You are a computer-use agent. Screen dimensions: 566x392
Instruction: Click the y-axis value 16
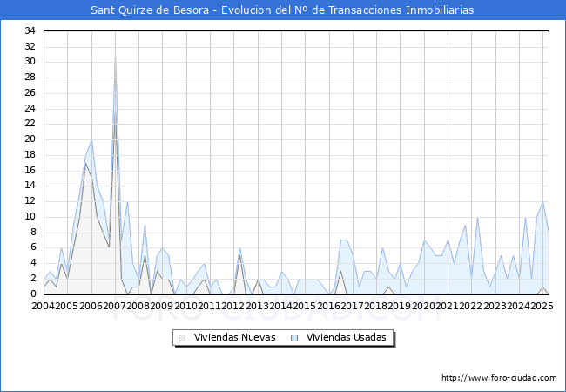30,170
